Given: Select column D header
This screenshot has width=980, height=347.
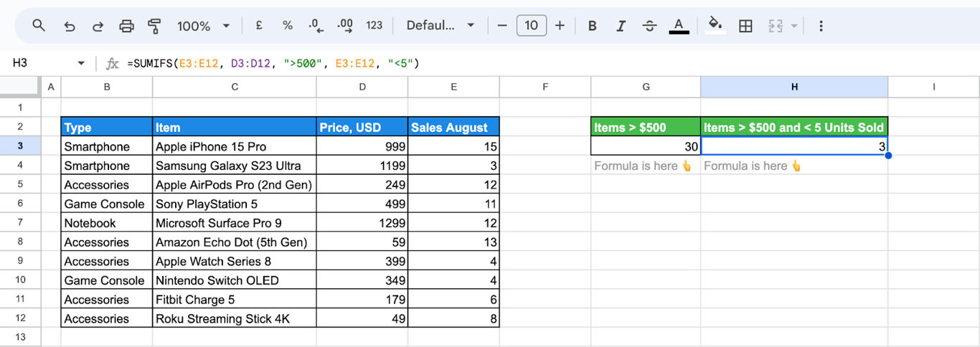Looking at the screenshot, I should (362, 87).
